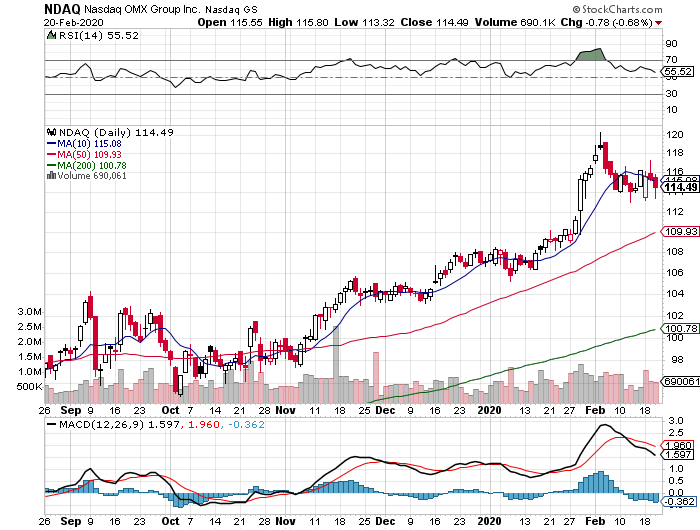
Task: Click the candlestick icon beside NDAQ (Daily)
Action: (x=49, y=132)
